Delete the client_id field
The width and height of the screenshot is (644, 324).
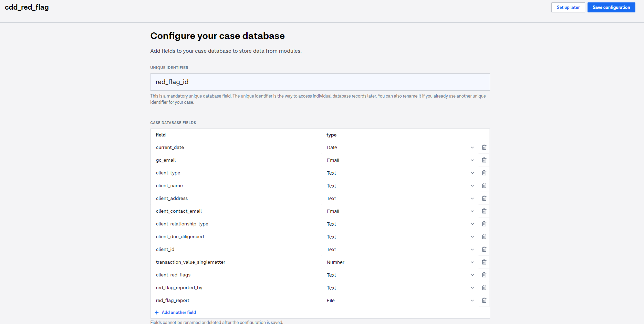point(484,249)
